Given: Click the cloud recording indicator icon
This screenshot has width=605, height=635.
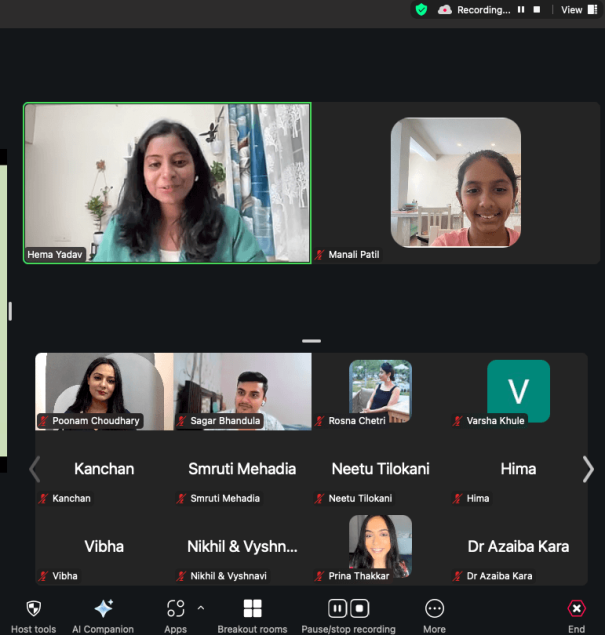Looking at the screenshot, I should (445, 10).
